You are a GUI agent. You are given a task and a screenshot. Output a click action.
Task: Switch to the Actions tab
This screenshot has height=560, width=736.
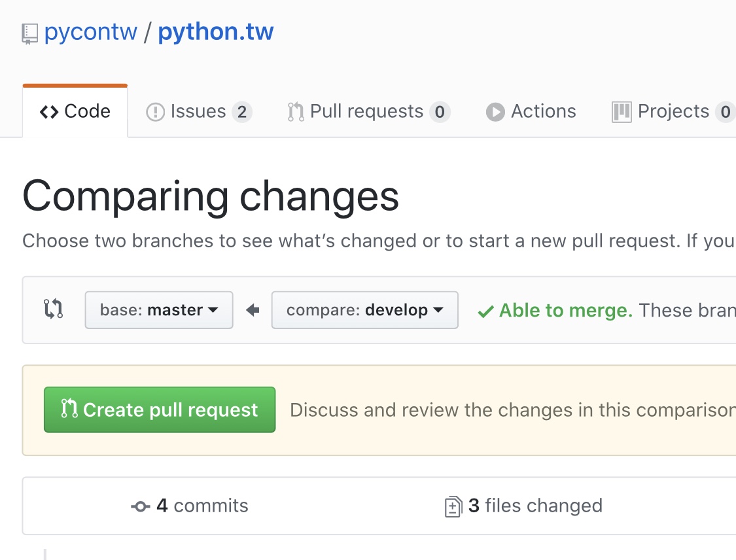coord(544,111)
